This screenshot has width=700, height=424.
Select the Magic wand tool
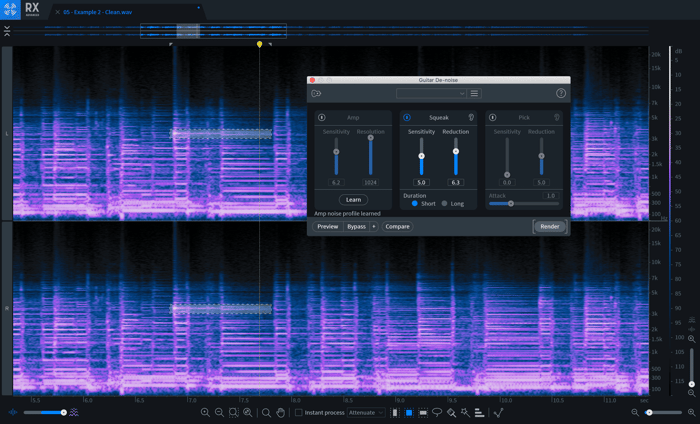[465, 413]
